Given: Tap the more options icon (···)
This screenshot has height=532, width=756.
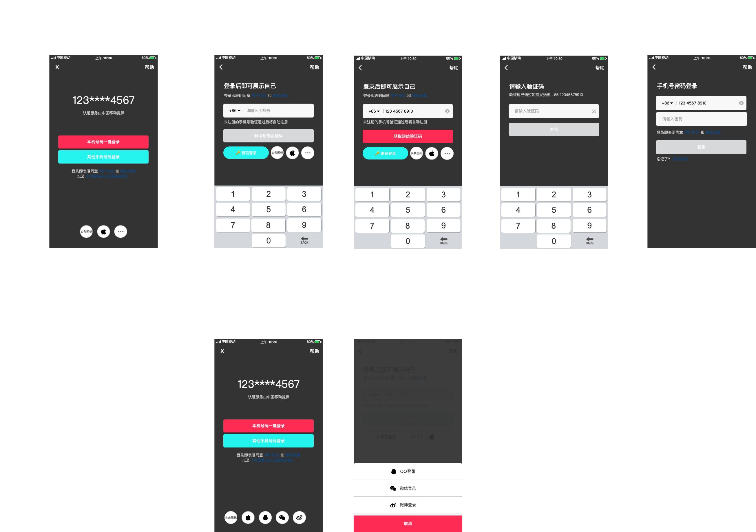Looking at the screenshot, I should pyautogui.click(x=122, y=232).
